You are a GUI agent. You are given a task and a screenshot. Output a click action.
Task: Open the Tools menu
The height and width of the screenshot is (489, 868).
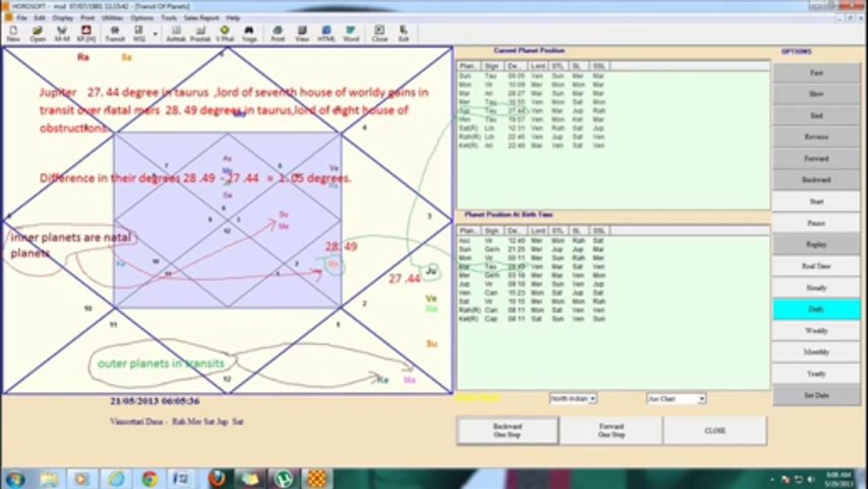pyautogui.click(x=169, y=18)
